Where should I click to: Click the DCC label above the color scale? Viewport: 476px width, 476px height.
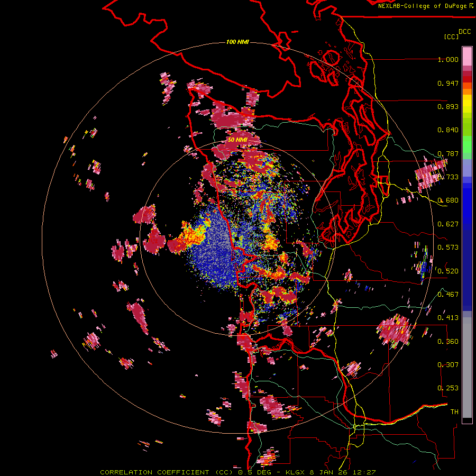pos(464,32)
